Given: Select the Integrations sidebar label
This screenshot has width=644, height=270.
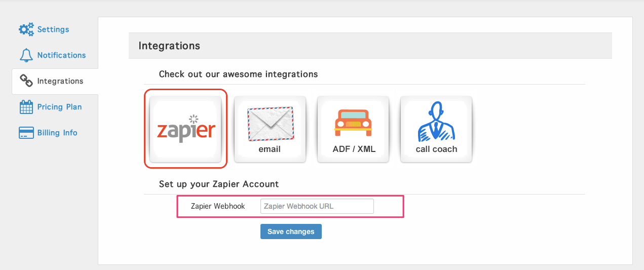Looking at the screenshot, I should (x=60, y=81).
